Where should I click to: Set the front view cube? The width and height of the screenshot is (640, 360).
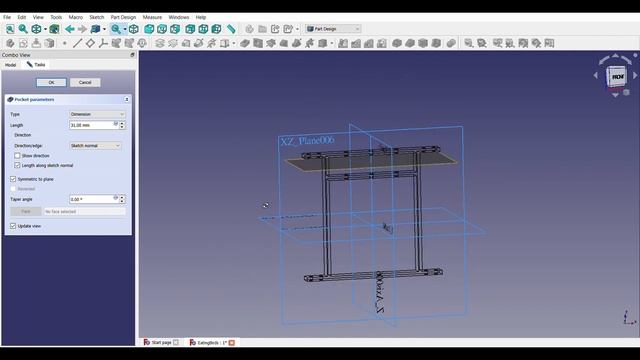click(149, 29)
